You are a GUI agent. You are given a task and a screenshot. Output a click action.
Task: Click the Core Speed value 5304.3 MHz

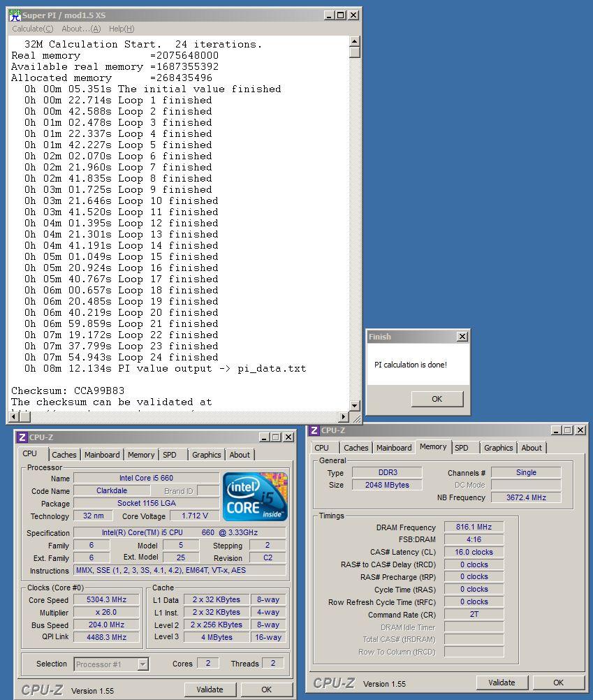click(106, 599)
